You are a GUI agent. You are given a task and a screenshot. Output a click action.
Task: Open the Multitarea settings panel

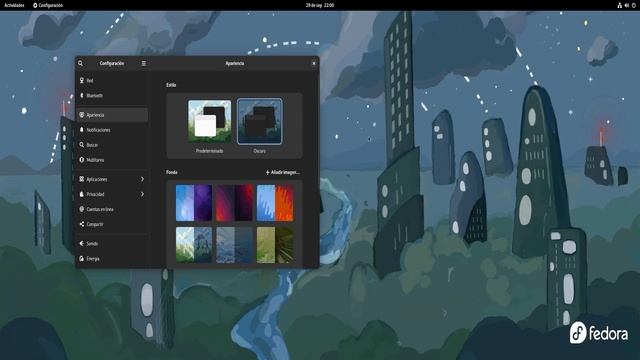[x=112, y=160]
